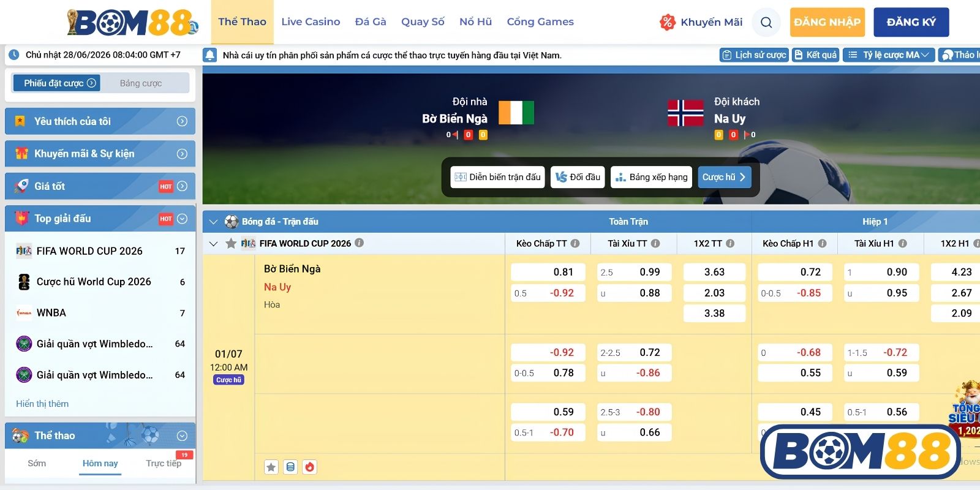Open the Hiển thị thêm link
The height and width of the screenshot is (490, 980).
pos(42,404)
